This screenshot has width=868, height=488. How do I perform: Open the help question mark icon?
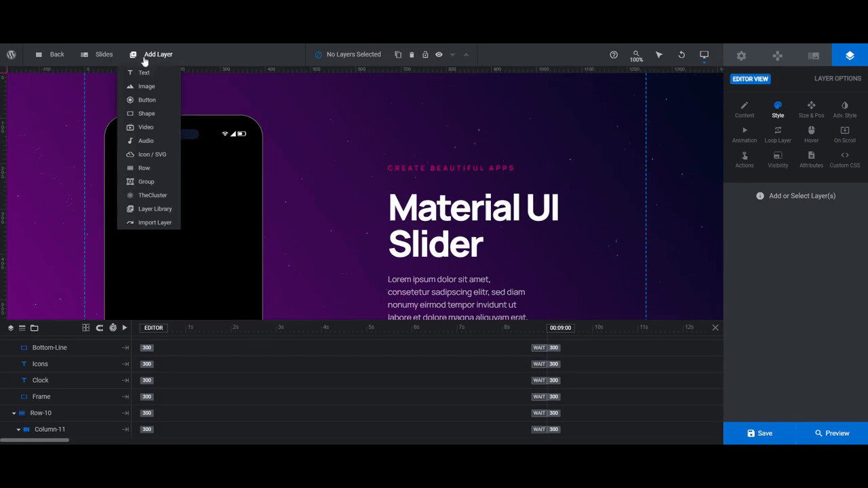(614, 55)
